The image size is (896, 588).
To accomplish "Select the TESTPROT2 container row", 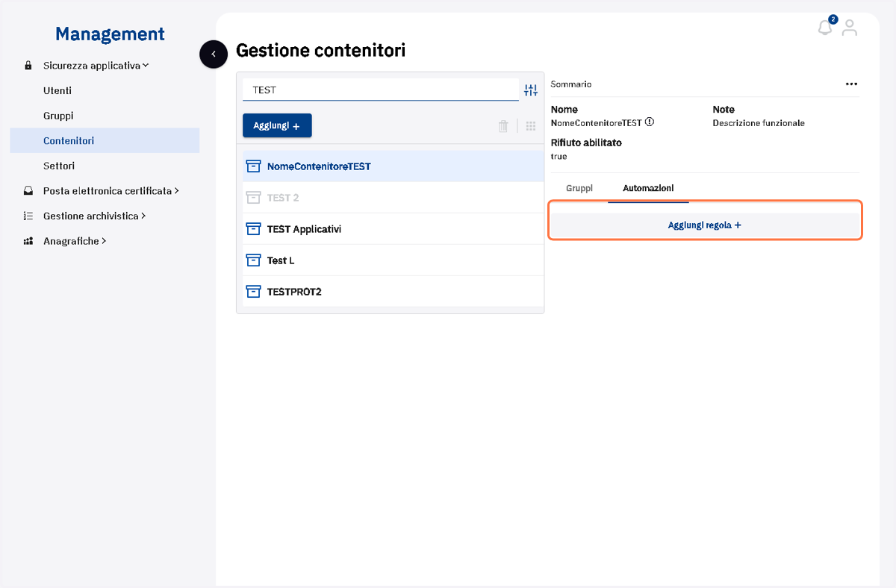I will [x=393, y=292].
